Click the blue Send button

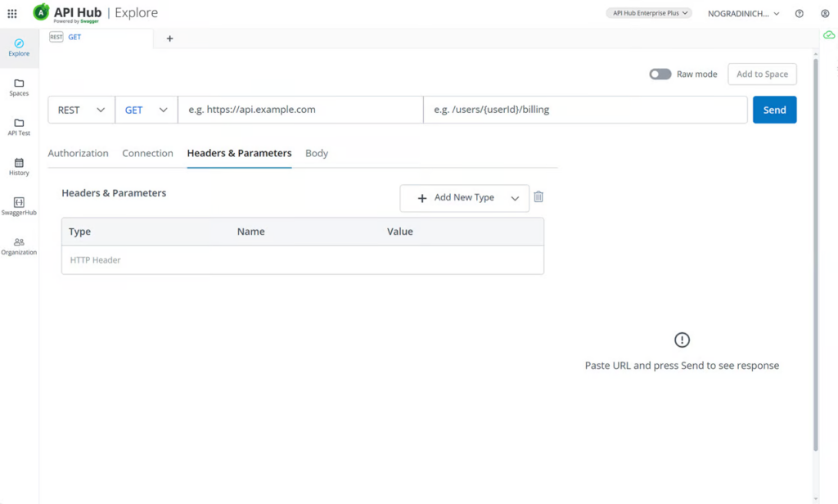click(x=774, y=110)
